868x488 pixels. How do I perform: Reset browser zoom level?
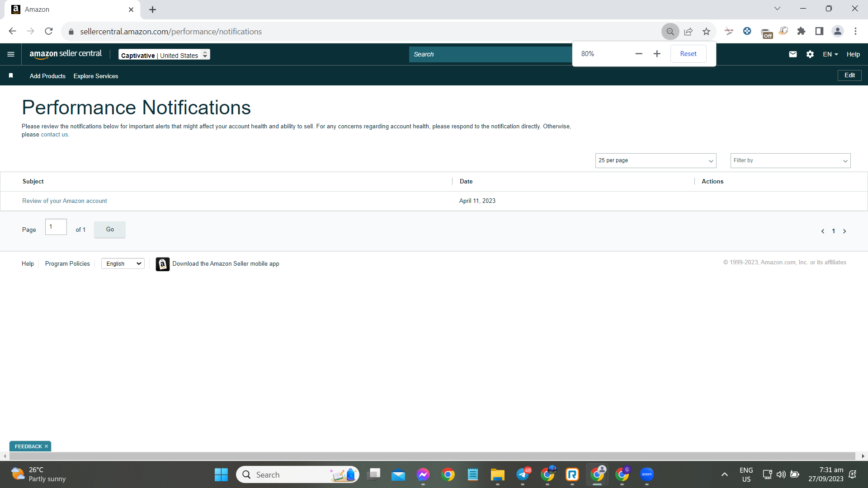(x=688, y=54)
